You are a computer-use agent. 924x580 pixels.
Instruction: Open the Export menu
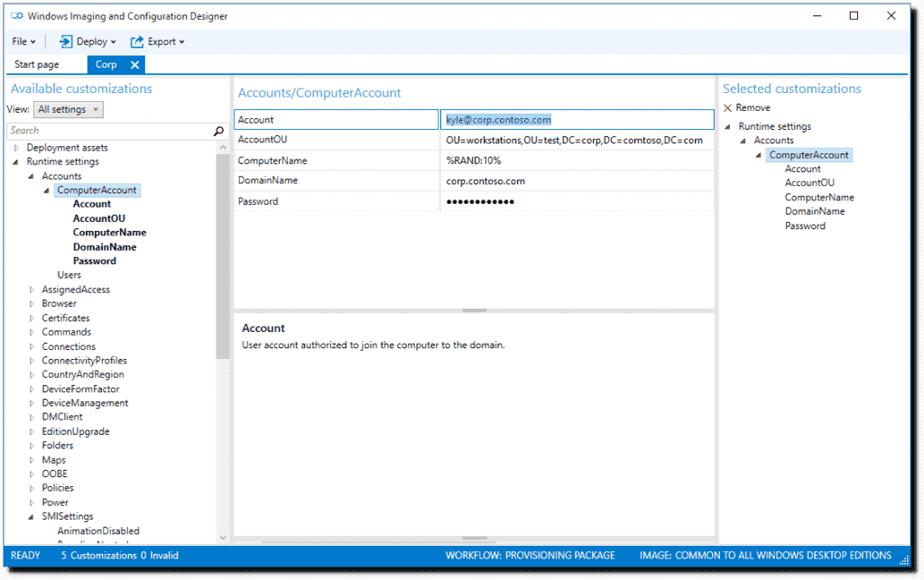point(157,41)
